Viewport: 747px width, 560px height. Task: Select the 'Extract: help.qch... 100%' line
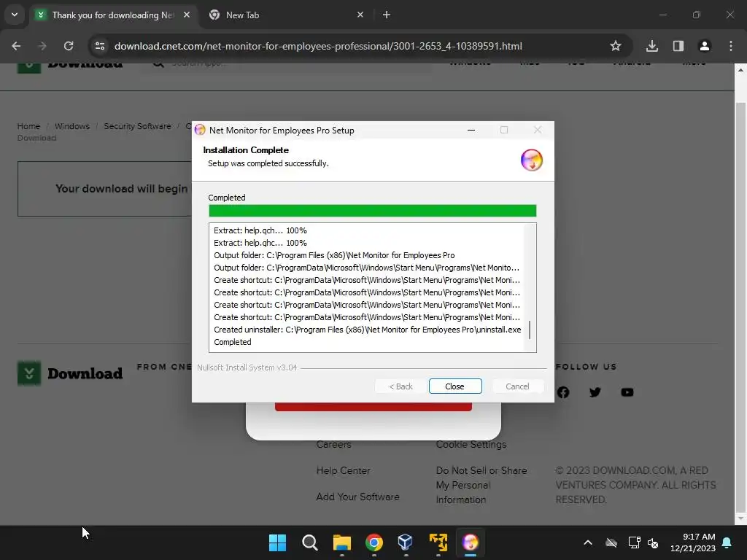[260, 230]
